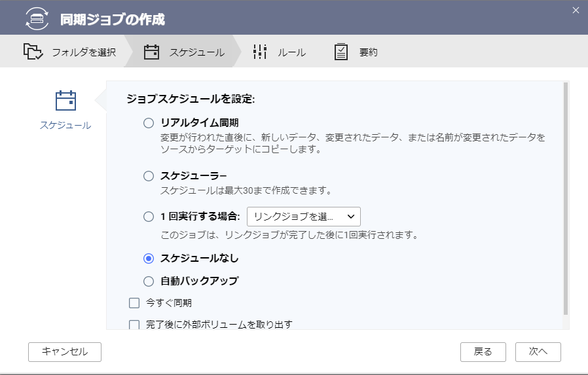This screenshot has height=375, width=588.
Task: Check 完了後に外部ボリュームを取り出す option
Action: pyautogui.click(x=134, y=325)
